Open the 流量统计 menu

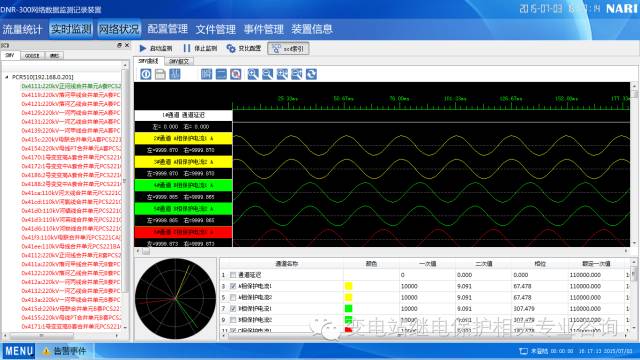point(22,29)
